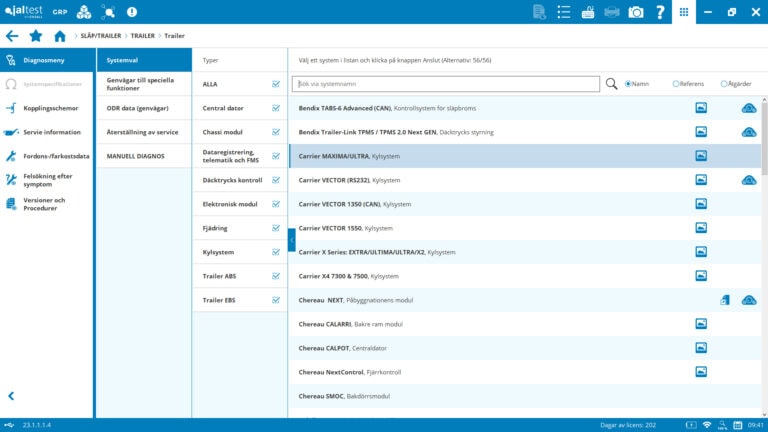Click SLÄP/TRAILER in the breadcrumb

point(100,36)
